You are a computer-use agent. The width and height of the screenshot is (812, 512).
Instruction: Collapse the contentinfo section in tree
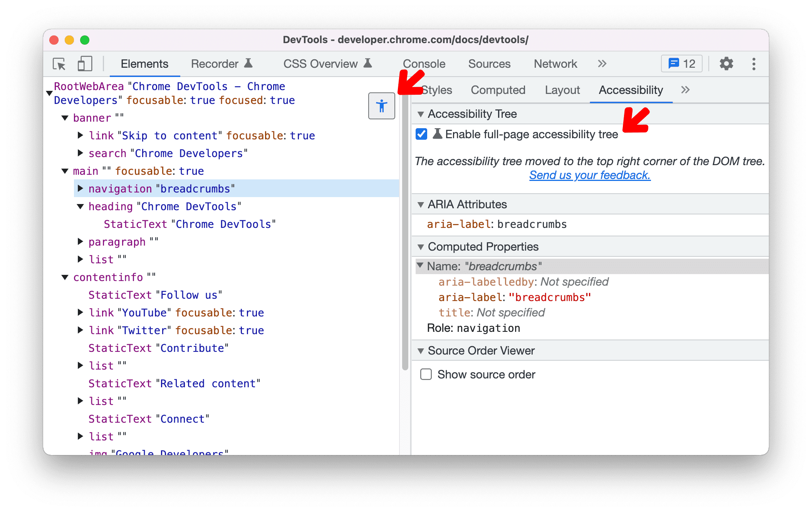tap(65, 276)
